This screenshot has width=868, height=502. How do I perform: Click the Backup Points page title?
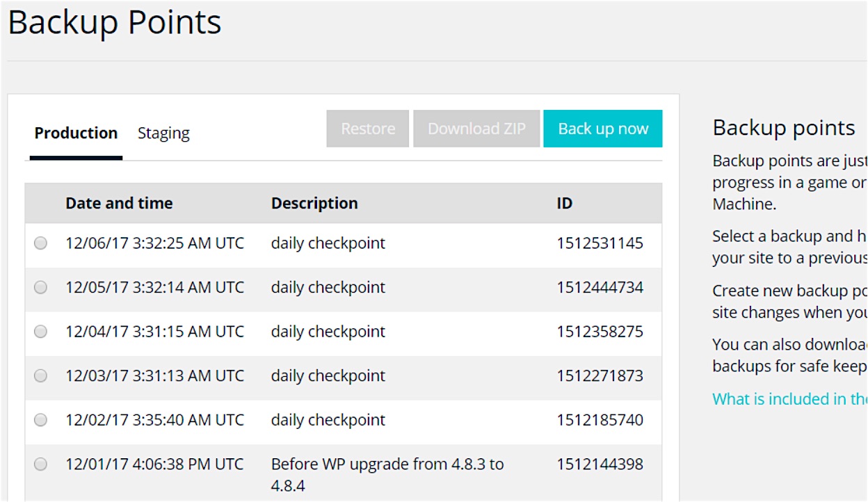[x=115, y=23]
